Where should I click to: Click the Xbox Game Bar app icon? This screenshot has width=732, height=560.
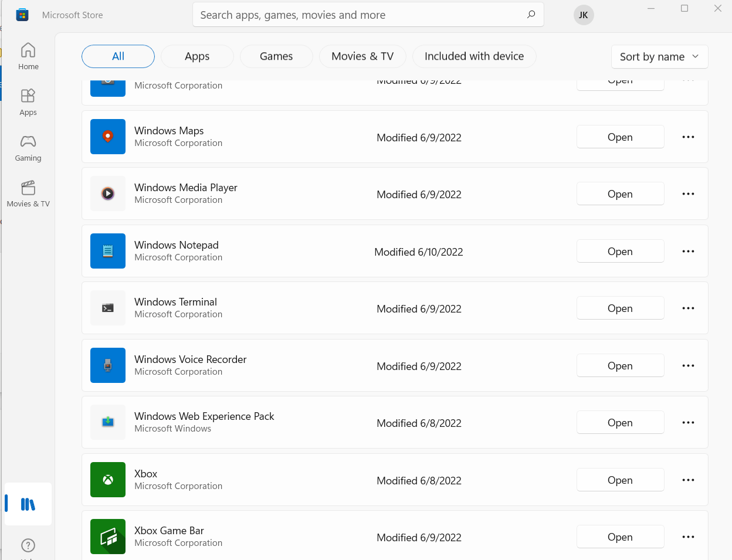click(108, 537)
